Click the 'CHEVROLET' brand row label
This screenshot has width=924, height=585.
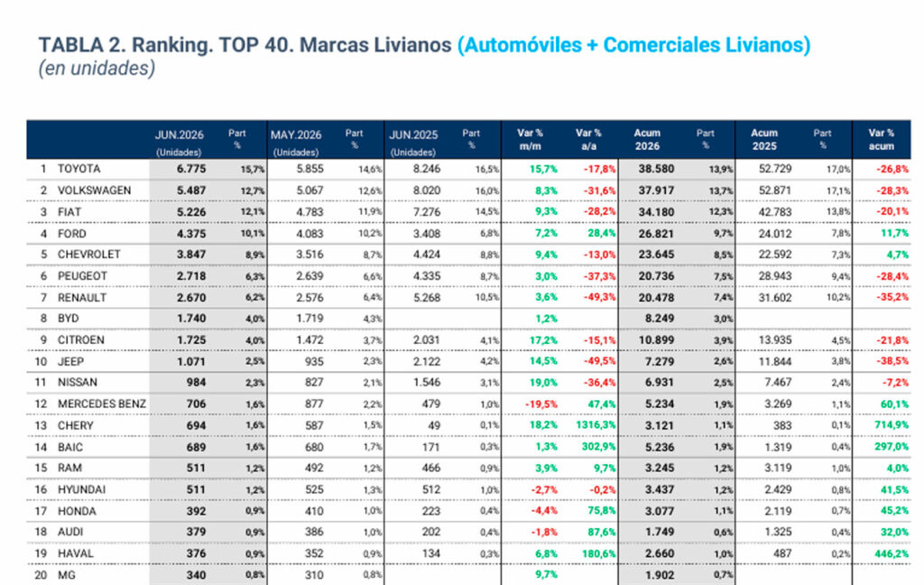coord(89,255)
